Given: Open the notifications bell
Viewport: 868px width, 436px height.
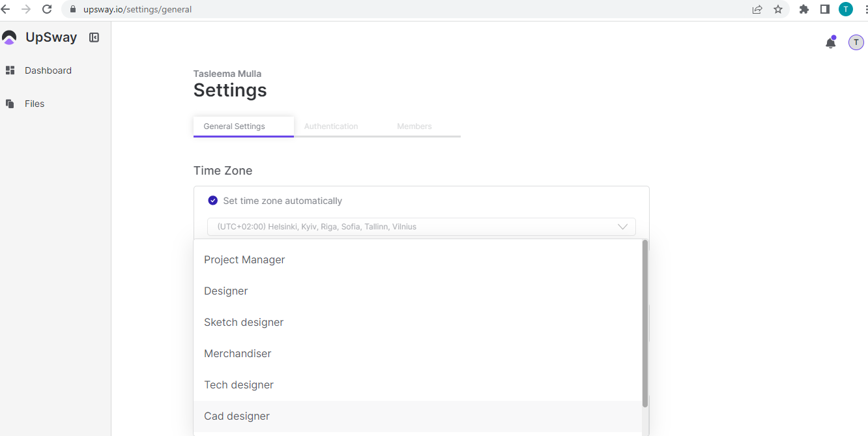Looking at the screenshot, I should click(830, 43).
